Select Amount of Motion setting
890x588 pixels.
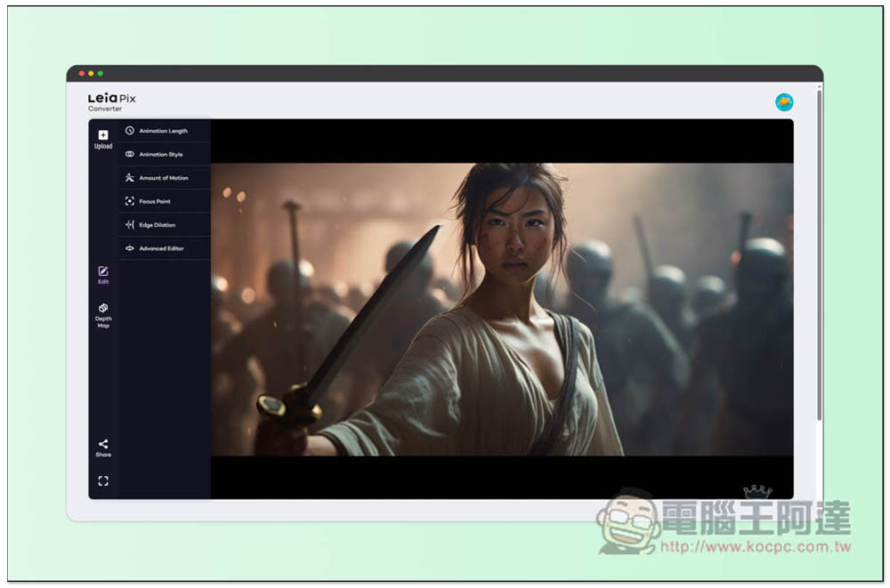pyautogui.click(x=164, y=178)
